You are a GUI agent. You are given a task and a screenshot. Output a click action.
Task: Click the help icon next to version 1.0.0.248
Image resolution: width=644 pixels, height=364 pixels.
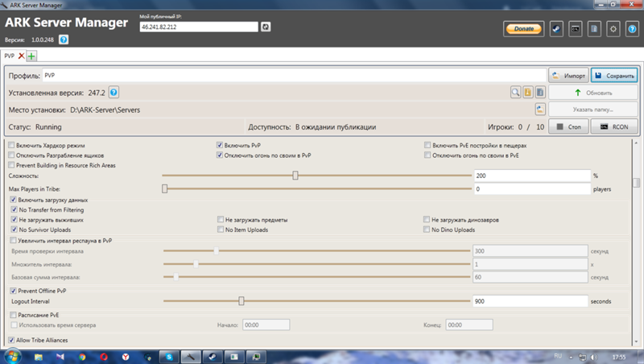[64, 39]
